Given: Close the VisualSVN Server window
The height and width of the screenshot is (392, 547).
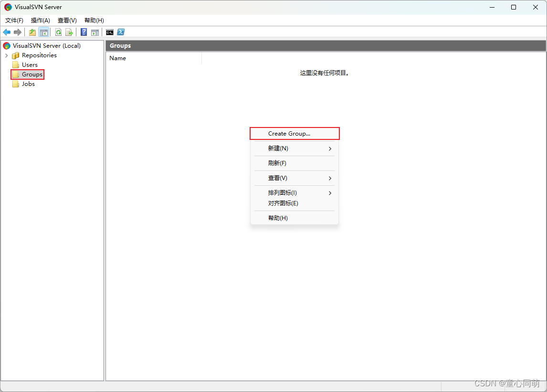Looking at the screenshot, I should tap(536, 7).
